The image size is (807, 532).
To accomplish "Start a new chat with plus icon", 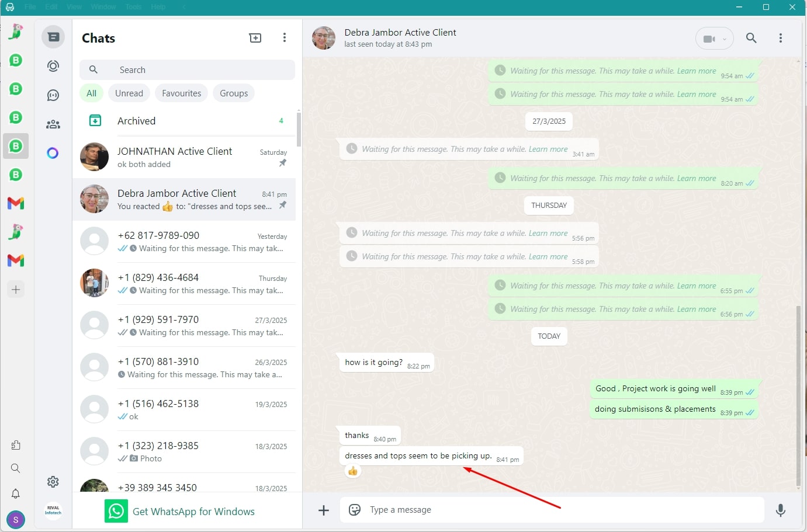I will pyautogui.click(x=255, y=38).
